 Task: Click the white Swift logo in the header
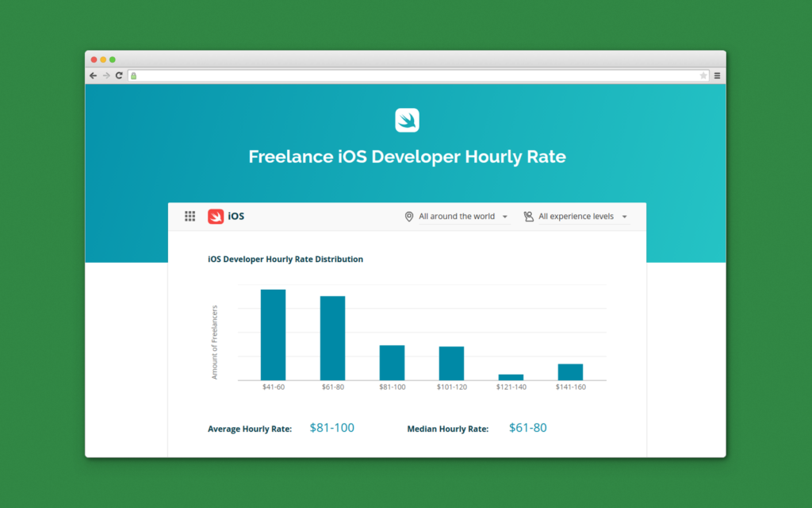[x=407, y=121]
